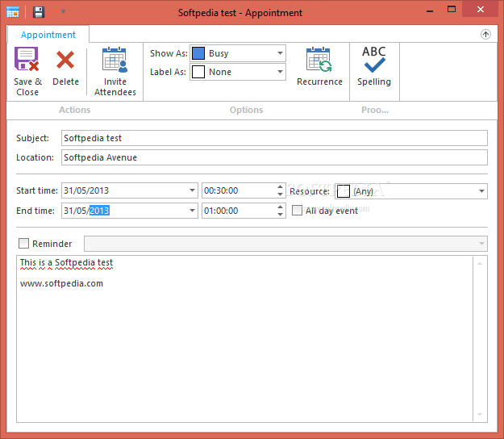This screenshot has height=439, width=504.
Task: Open the Resource dropdown
Action: pyautogui.click(x=481, y=191)
